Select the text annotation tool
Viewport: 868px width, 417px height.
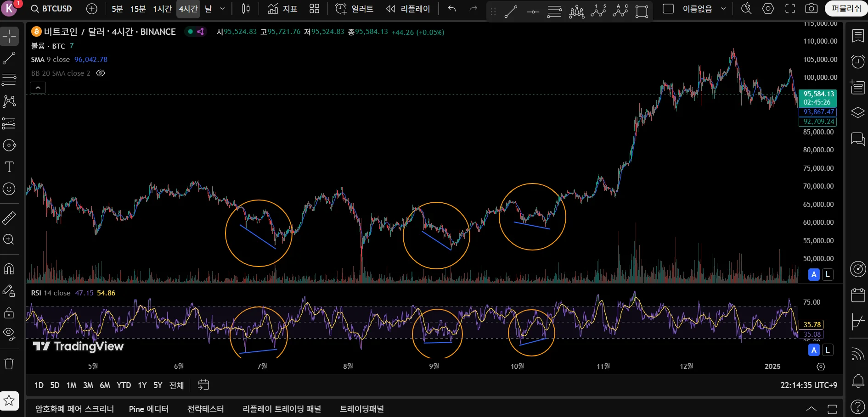[9, 167]
